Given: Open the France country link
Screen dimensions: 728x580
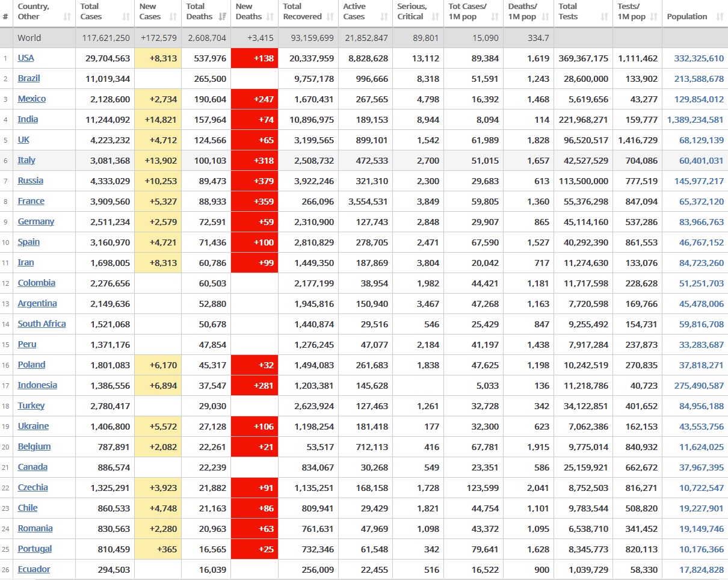Looking at the screenshot, I should pos(31,202).
